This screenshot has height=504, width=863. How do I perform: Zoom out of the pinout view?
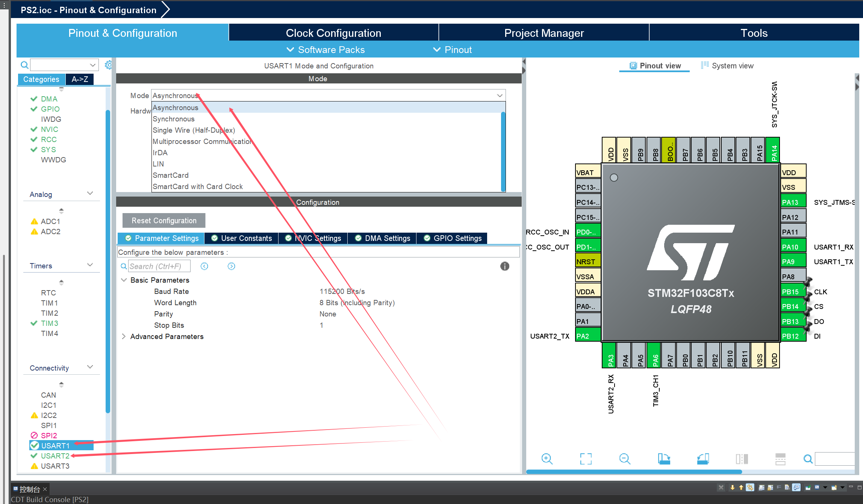625,459
